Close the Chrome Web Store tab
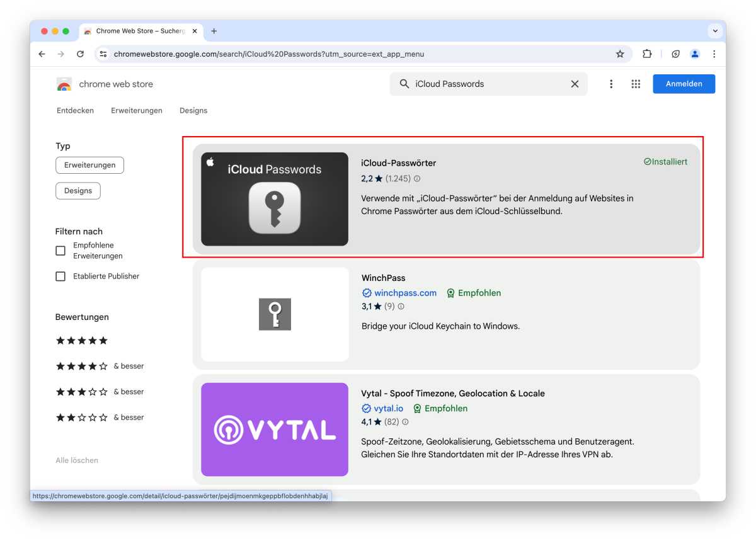756x541 pixels. 195,31
